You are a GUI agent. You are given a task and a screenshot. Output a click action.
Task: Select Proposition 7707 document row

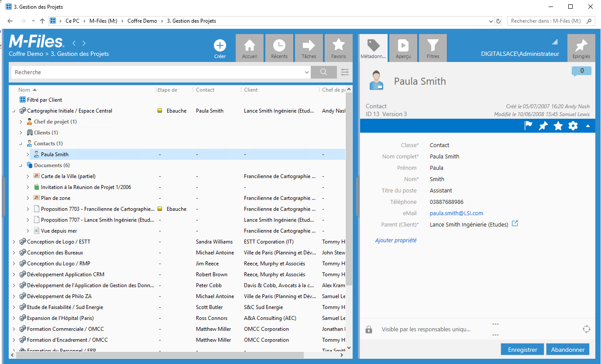tap(98, 220)
